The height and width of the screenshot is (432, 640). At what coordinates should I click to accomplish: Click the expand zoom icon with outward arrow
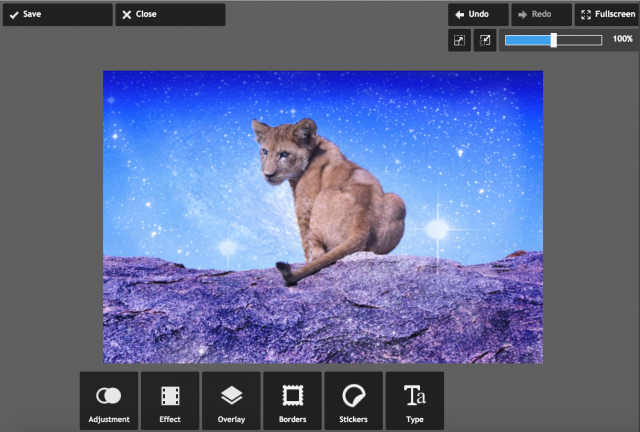[x=459, y=40]
